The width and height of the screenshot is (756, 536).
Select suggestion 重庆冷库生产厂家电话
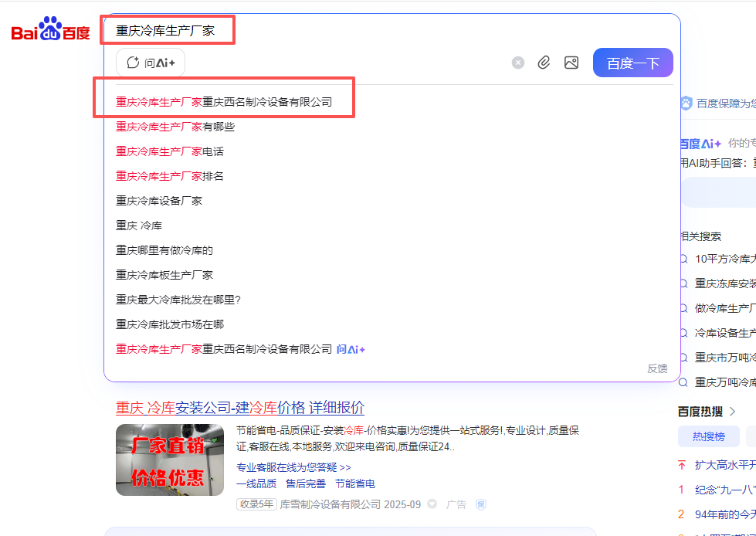pyautogui.click(x=170, y=151)
